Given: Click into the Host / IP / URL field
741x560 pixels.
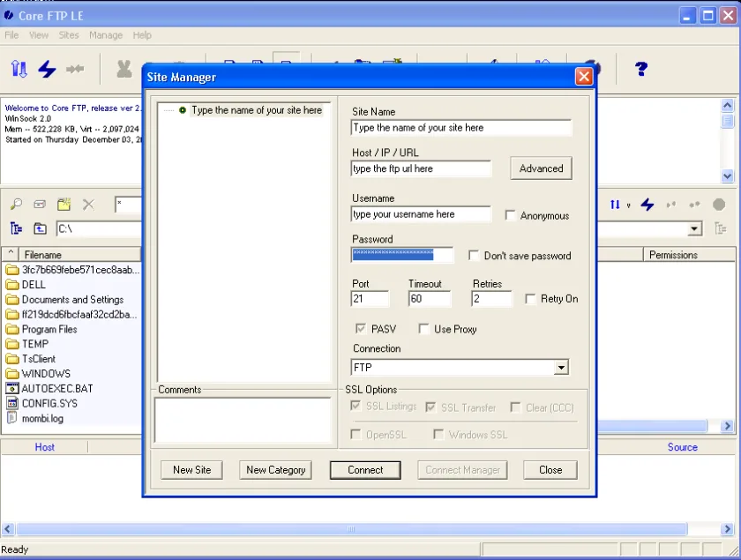Looking at the screenshot, I should tap(422, 168).
